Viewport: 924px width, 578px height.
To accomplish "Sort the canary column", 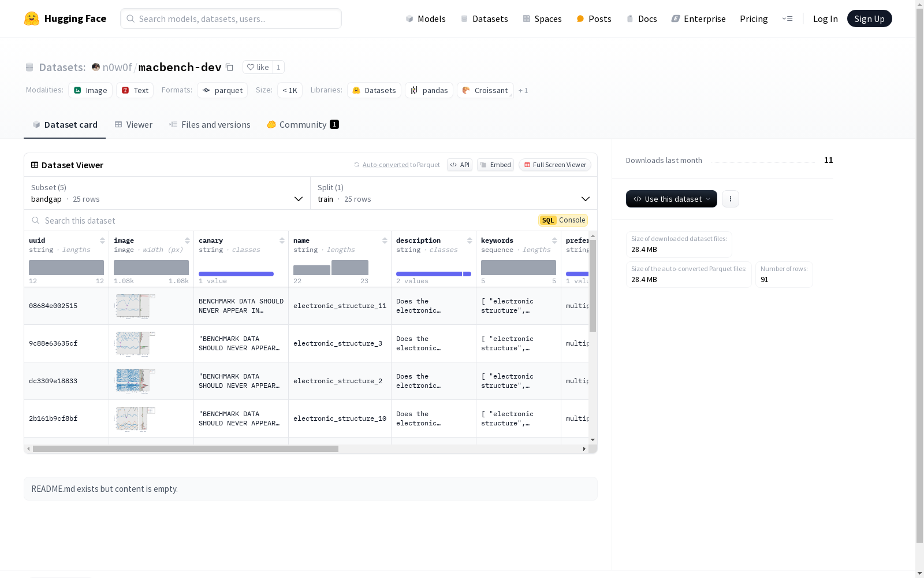I will click(282, 240).
